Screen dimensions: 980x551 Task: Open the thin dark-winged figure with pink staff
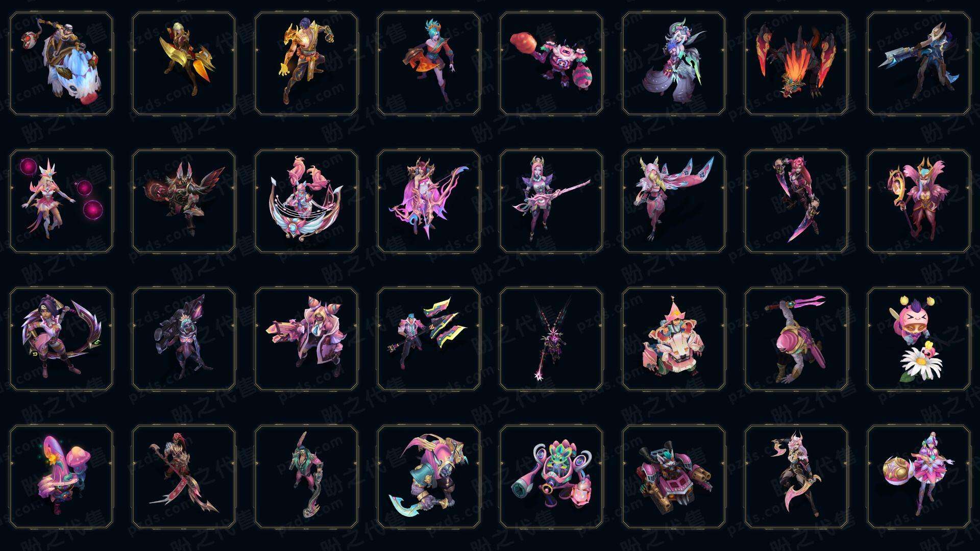click(x=551, y=339)
